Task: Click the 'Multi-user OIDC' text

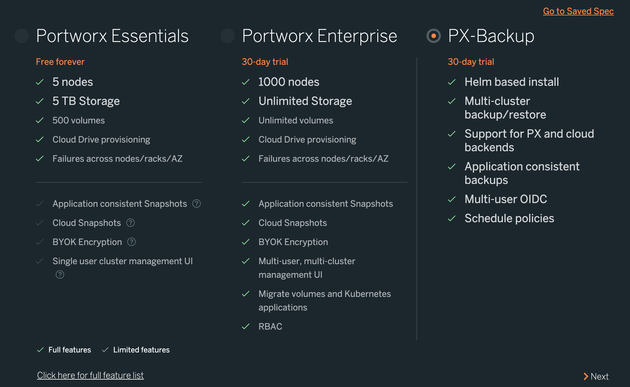Action: pos(506,199)
